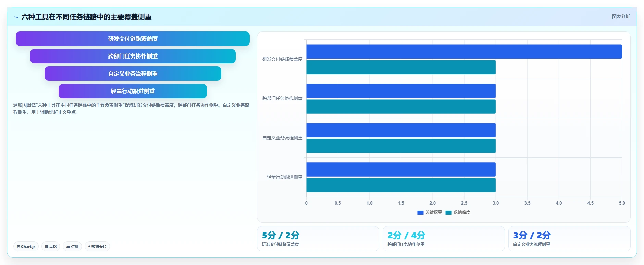Image resolution: width=644 pixels, height=265 pixels.
Task: Toggle the 关键权重 legend item
Action: coord(430,212)
